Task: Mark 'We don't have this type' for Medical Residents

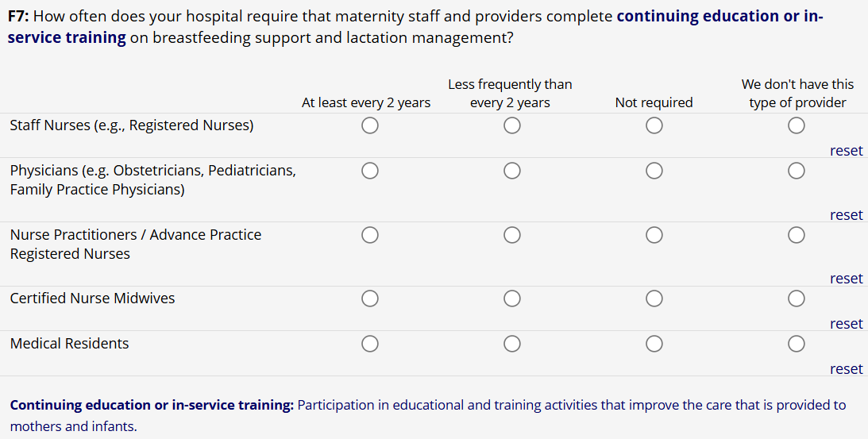Action: click(797, 344)
